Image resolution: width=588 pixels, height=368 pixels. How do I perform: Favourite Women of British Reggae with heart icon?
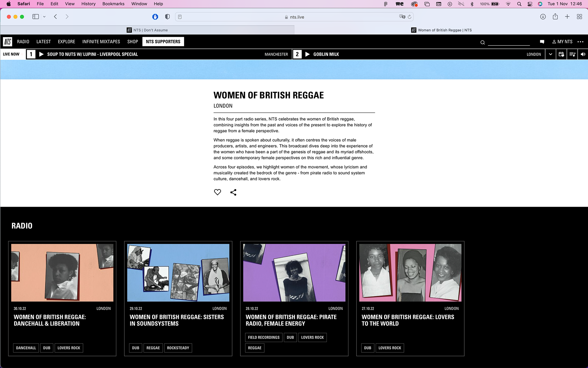click(217, 192)
